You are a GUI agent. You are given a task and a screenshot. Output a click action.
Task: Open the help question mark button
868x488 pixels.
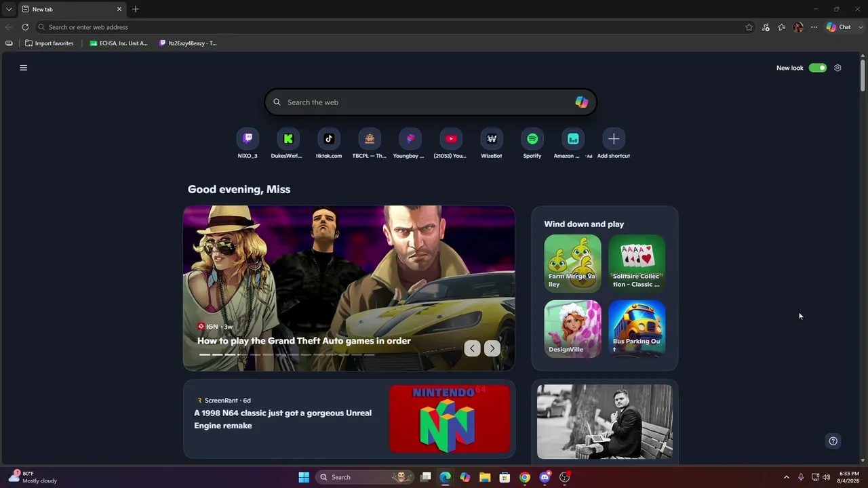833,441
